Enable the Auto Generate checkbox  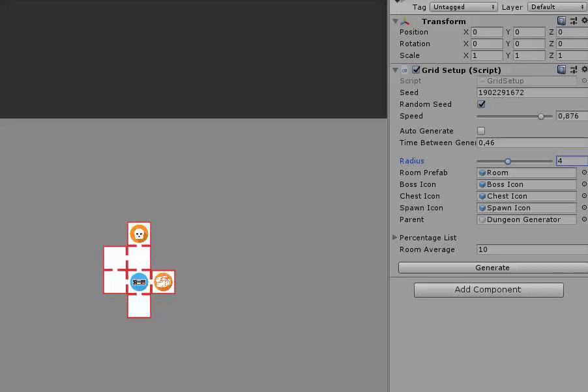(480, 130)
